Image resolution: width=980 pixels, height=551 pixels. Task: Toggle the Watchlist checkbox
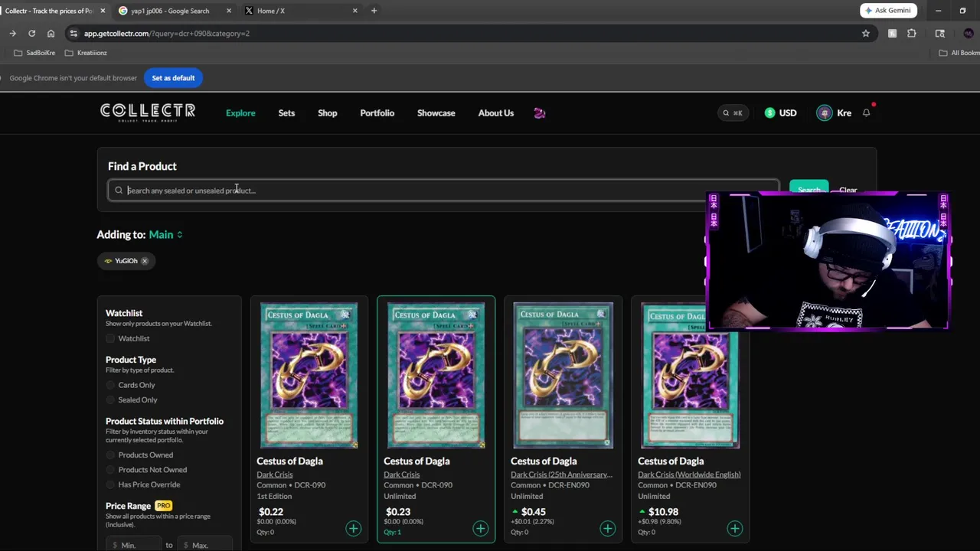click(111, 338)
